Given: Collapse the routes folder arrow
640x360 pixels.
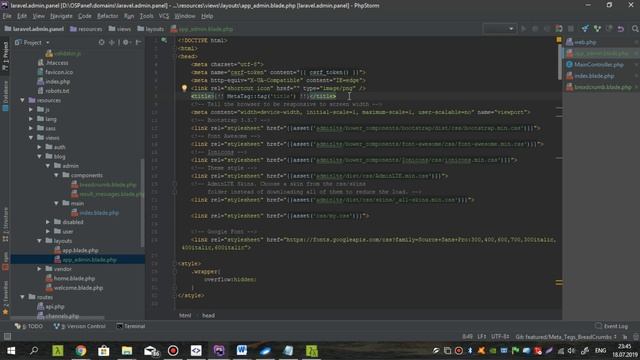Looking at the screenshot, I should tap(22, 297).
